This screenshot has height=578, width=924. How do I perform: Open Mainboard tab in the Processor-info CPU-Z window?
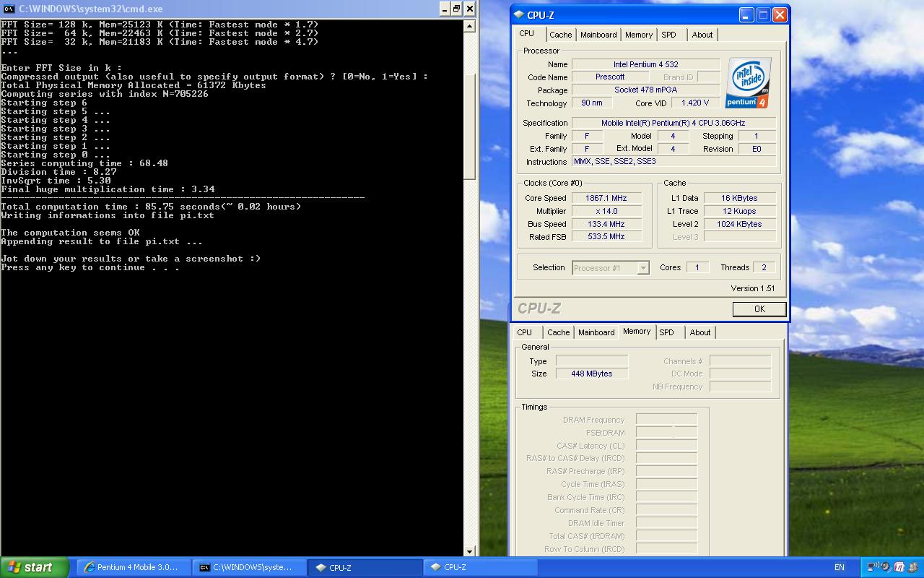598,35
